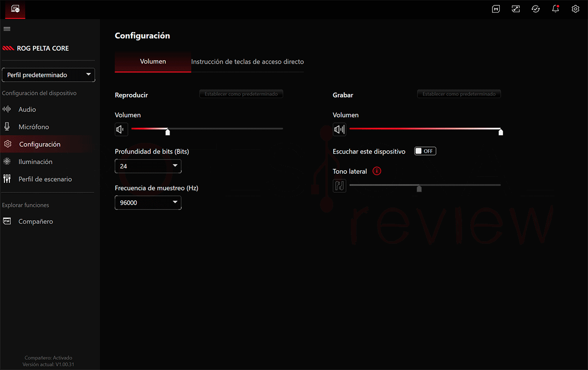The height and width of the screenshot is (370, 588).
Task: Mute recording using the Grabar speaker icon
Action: pyautogui.click(x=339, y=129)
